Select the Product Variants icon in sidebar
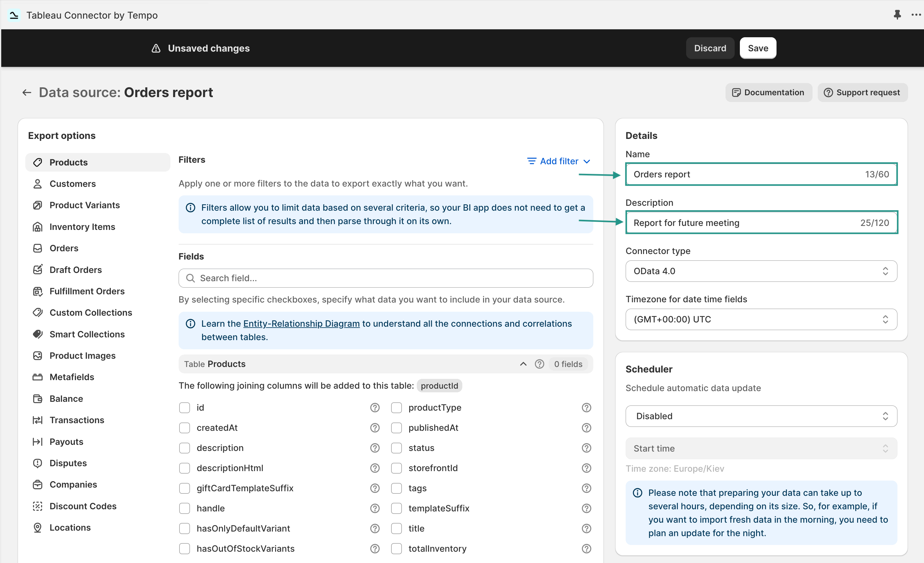 click(x=38, y=205)
